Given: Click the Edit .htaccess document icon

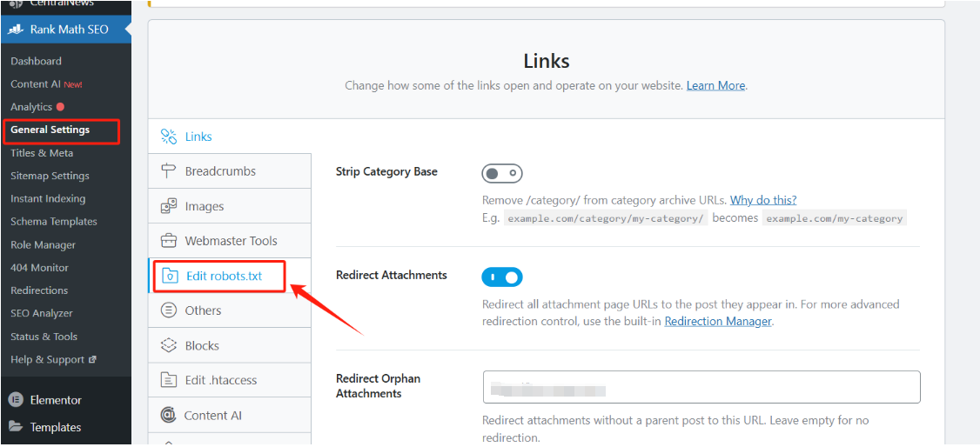Looking at the screenshot, I should point(169,380).
